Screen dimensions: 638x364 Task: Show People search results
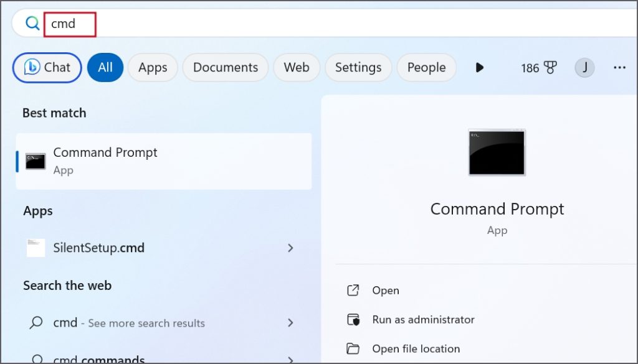(x=426, y=67)
